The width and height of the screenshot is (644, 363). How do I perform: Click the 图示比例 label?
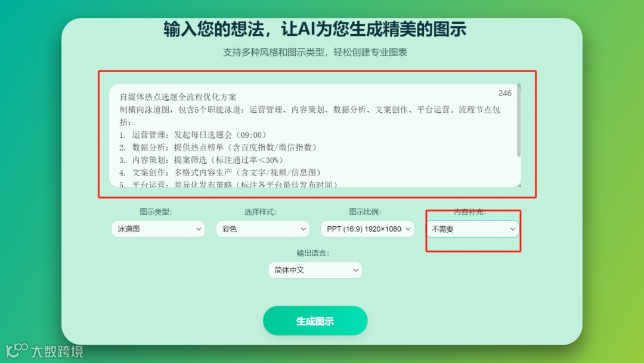(x=365, y=212)
